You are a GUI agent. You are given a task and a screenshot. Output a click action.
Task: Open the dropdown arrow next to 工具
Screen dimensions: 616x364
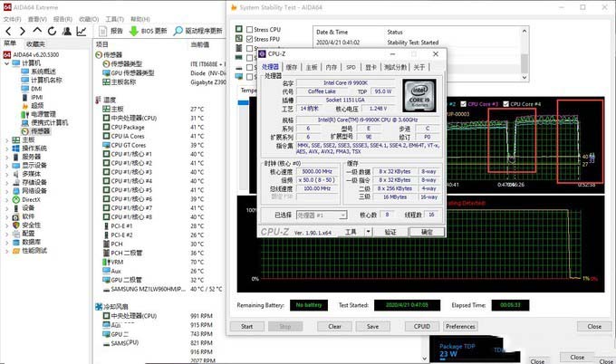(368, 232)
